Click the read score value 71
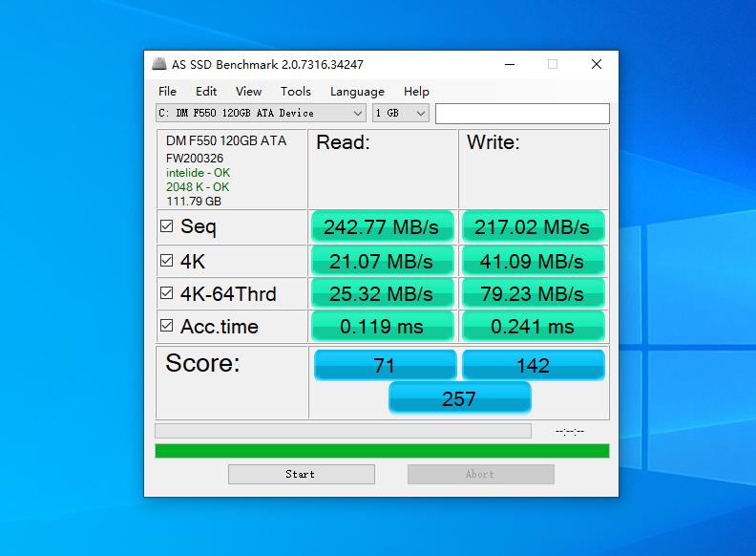756x556 pixels. tap(385, 365)
